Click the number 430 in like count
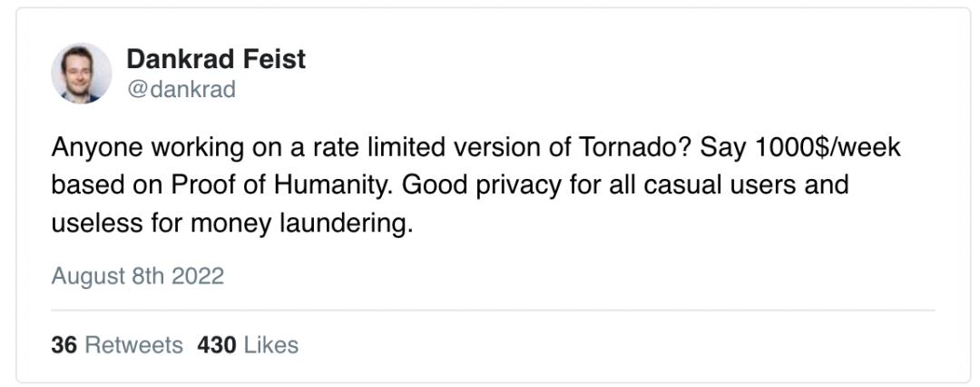The width and height of the screenshot is (980, 387). tap(216, 345)
